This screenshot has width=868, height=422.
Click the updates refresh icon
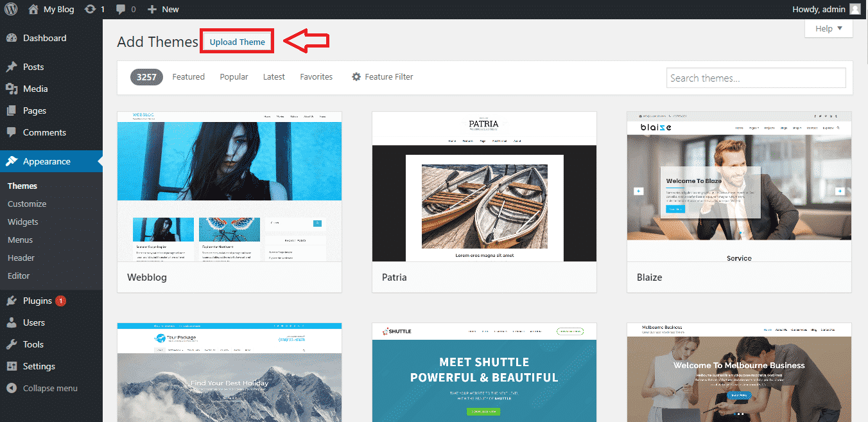point(91,9)
